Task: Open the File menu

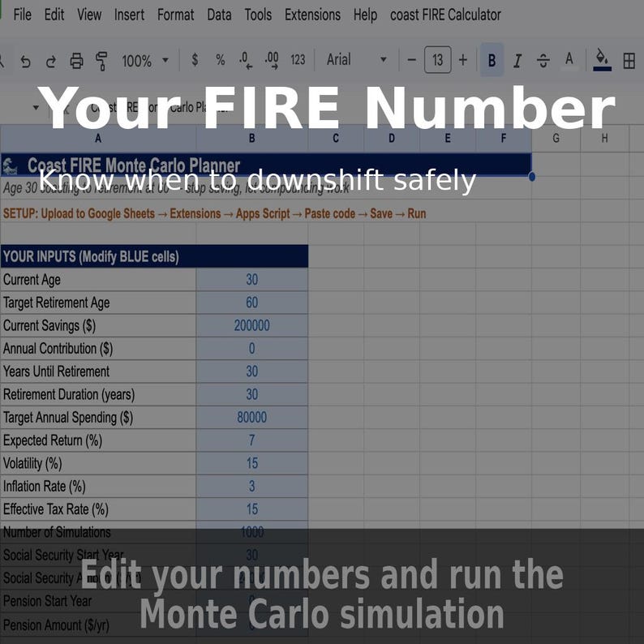Action: click(22, 15)
